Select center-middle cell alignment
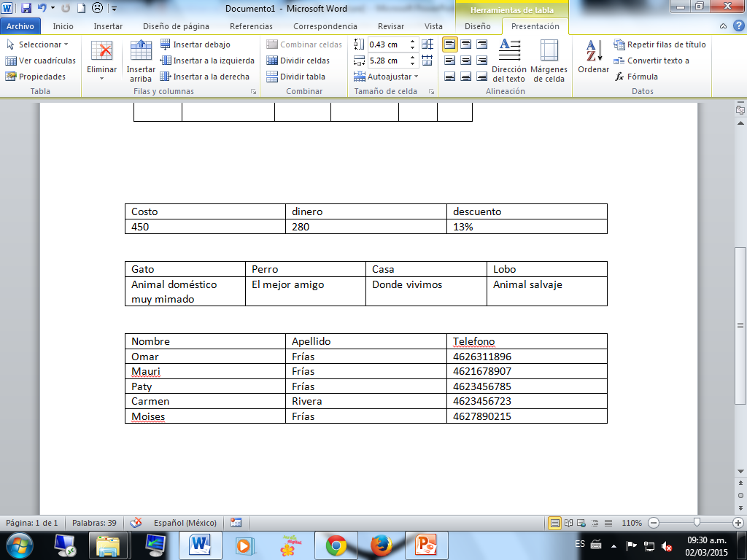 pyautogui.click(x=466, y=58)
